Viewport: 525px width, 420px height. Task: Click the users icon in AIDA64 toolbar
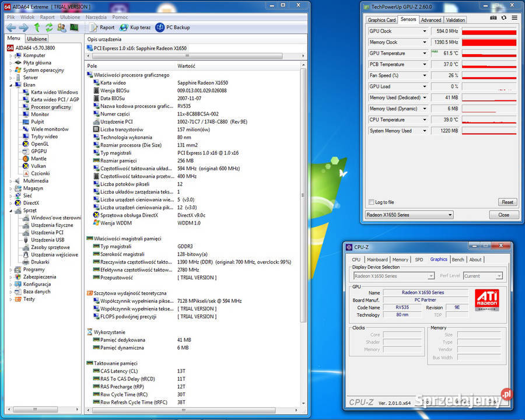[62, 27]
